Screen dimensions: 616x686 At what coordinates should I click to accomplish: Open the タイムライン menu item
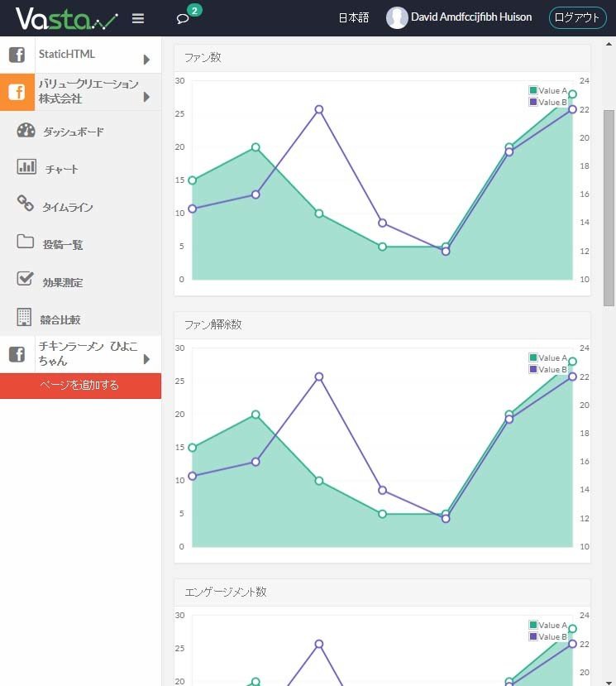(x=68, y=208)
